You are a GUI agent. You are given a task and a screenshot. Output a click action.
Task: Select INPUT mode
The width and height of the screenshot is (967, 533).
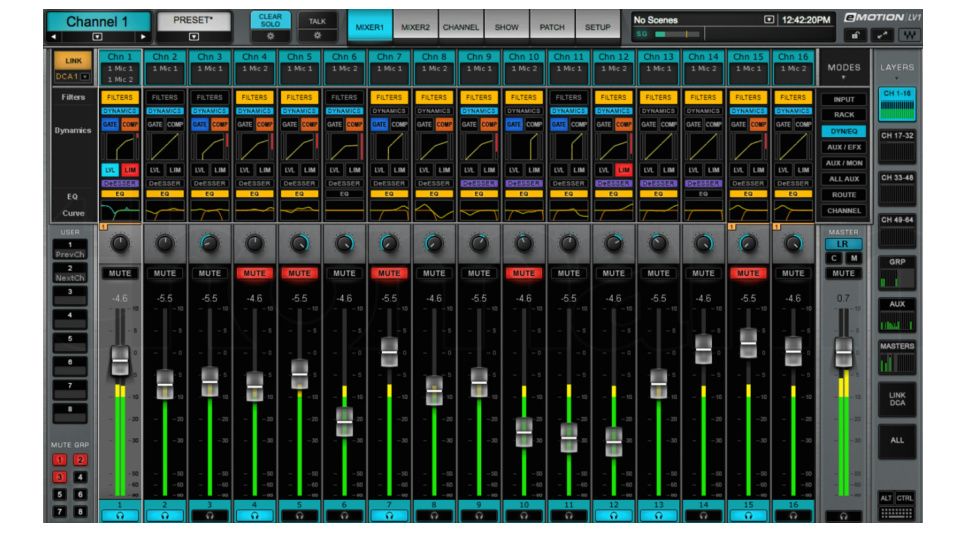click(x=844, y=99)
